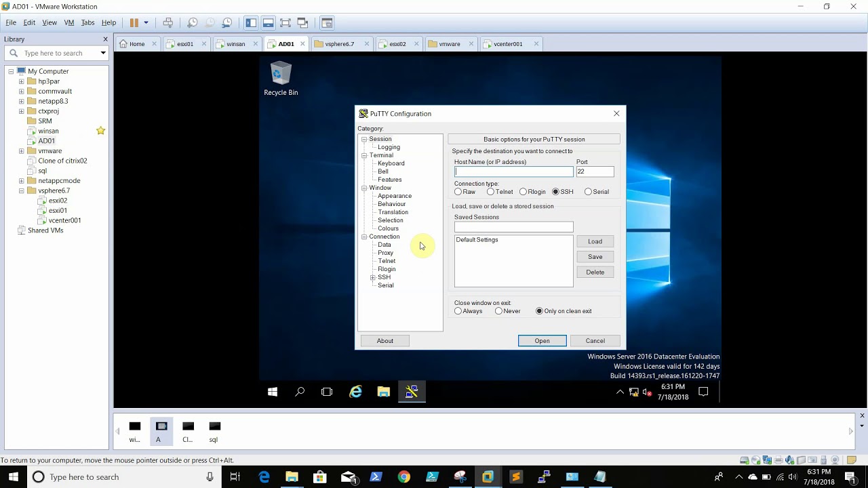Click the Port input field
The image size is (868, 488).
(x=595, y=172)
